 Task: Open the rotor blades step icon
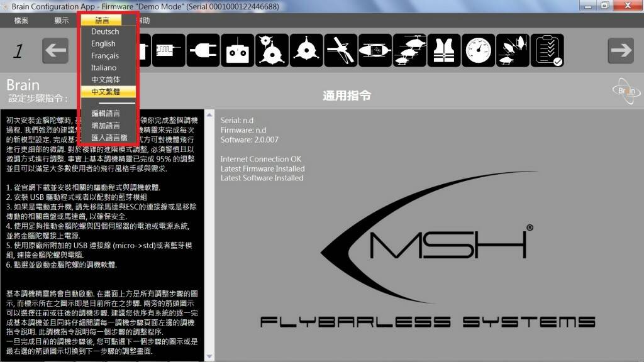point(341,50)
